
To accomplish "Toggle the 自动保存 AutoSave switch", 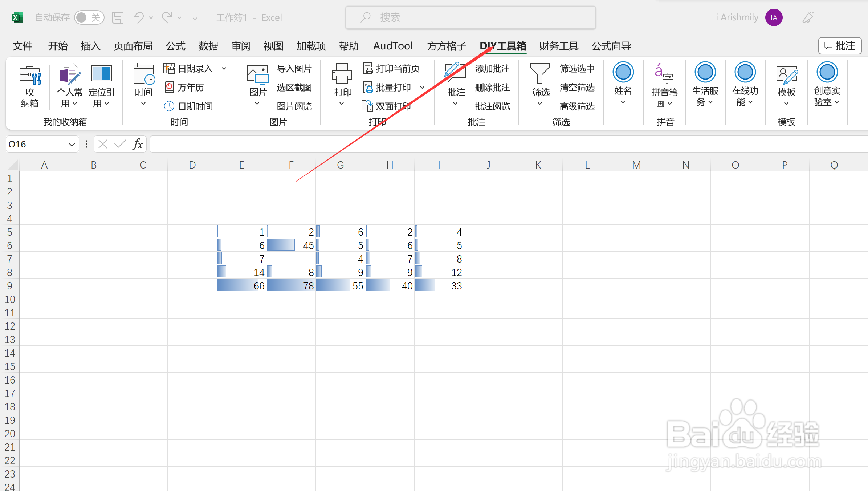I will pos(89,17).
